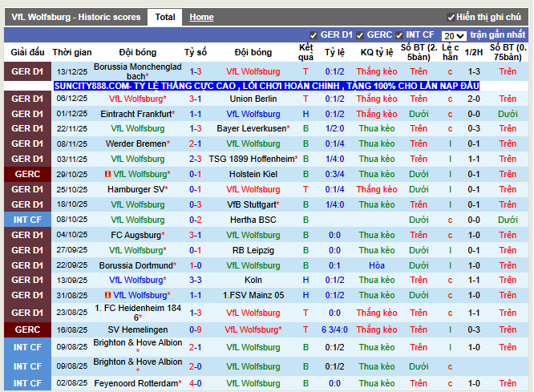Click the Kết quả column header

[305, 52]
